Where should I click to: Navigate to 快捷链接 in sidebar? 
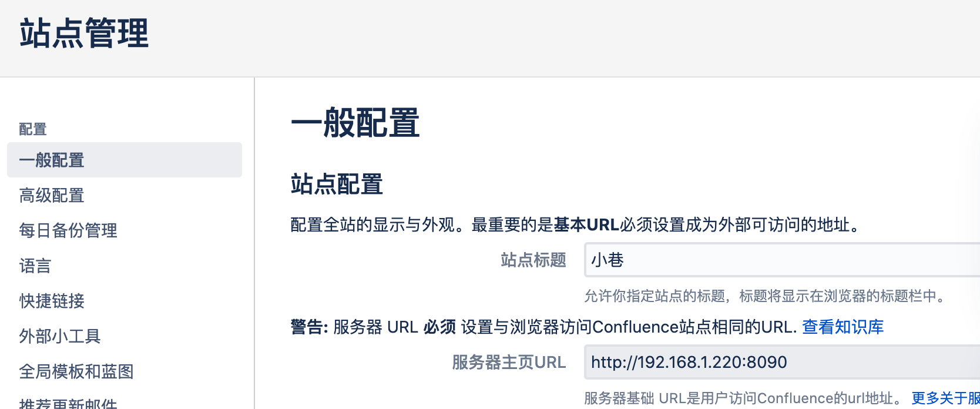[x=52, y=301]
